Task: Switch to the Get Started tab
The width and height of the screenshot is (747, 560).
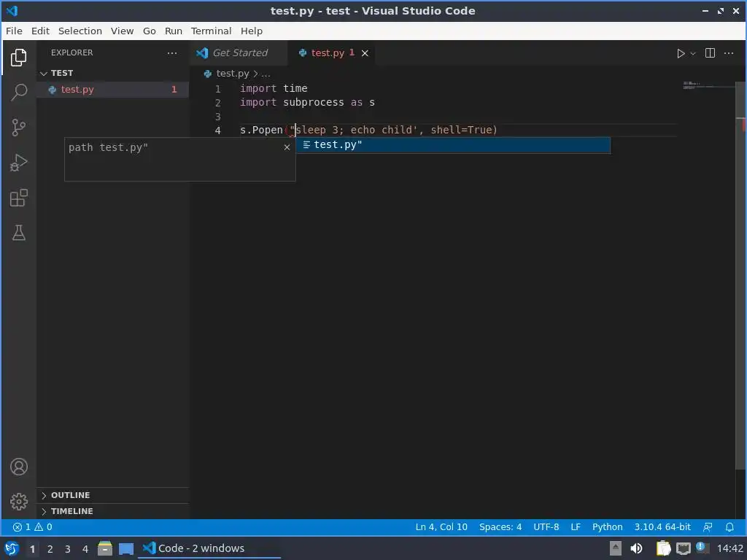Action: pos(239,52)
